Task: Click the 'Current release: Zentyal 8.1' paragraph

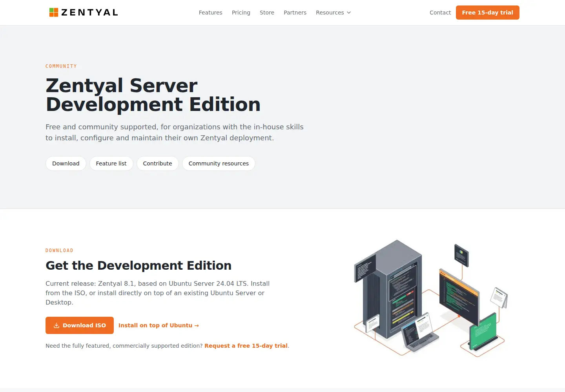Action: (158, 293)
